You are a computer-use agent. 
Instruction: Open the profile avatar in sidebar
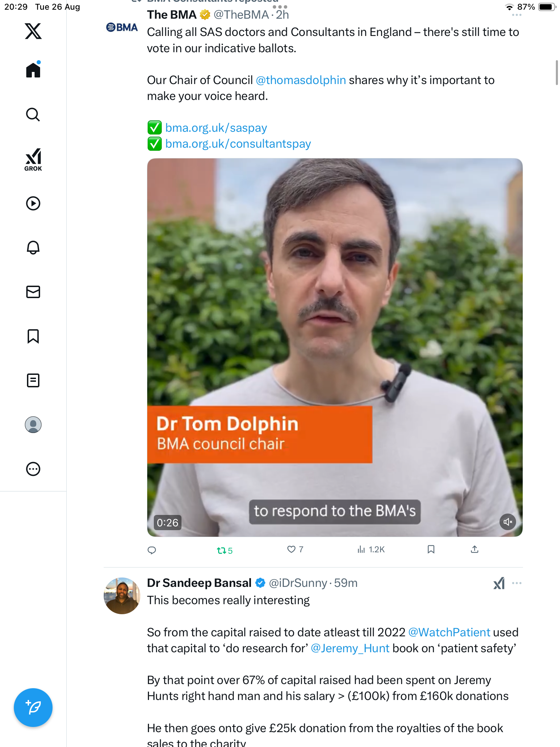(x=33, y=425)
